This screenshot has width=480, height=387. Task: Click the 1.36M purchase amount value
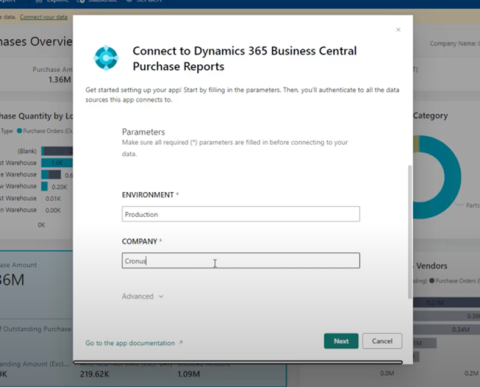coord(60,80)
